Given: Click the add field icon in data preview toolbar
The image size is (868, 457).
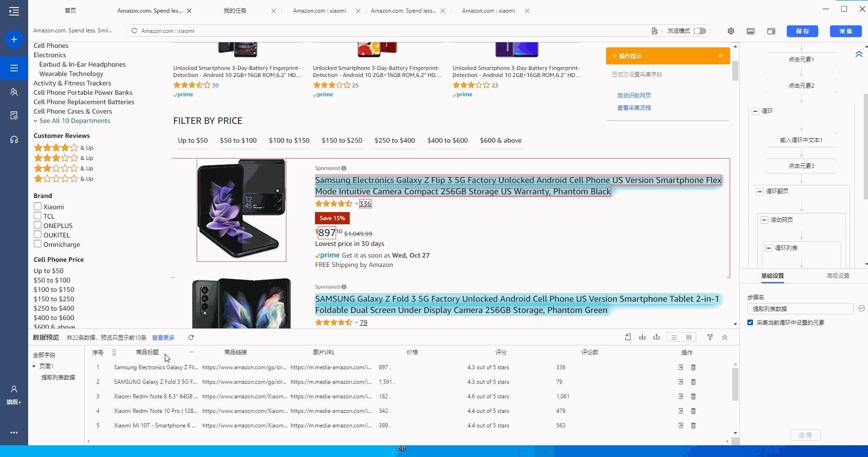Looking at the screenshot, I should pos(628,337).
